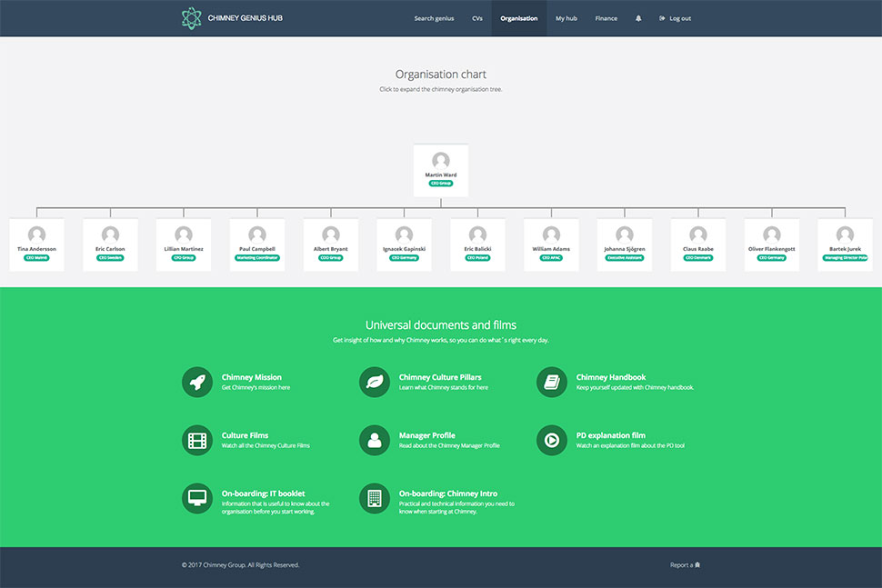Open the building icon for Chimney Intro
Screen dimensions: 882x588
[x=375, y=498]
